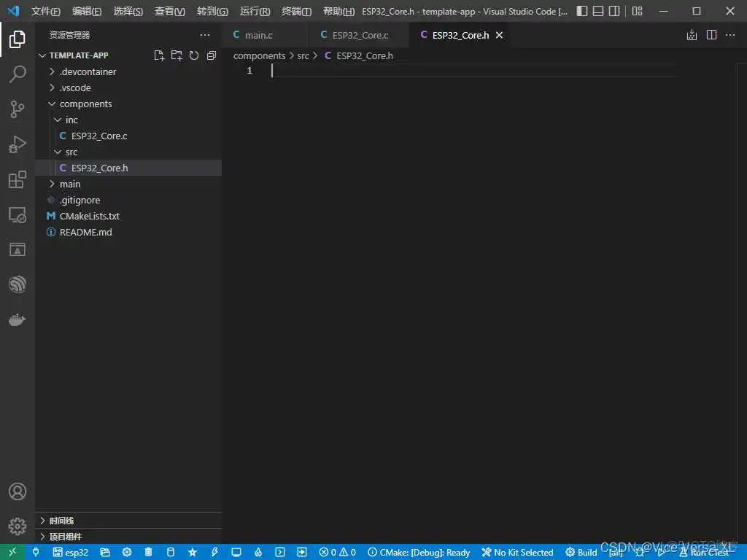Open the Source Control view
Screen dimensions: 747x560
pyautogui.click(x=18, y=108)
